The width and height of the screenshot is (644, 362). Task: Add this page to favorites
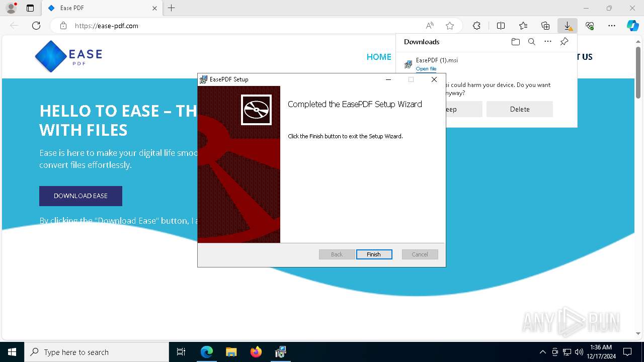point(450,26)
